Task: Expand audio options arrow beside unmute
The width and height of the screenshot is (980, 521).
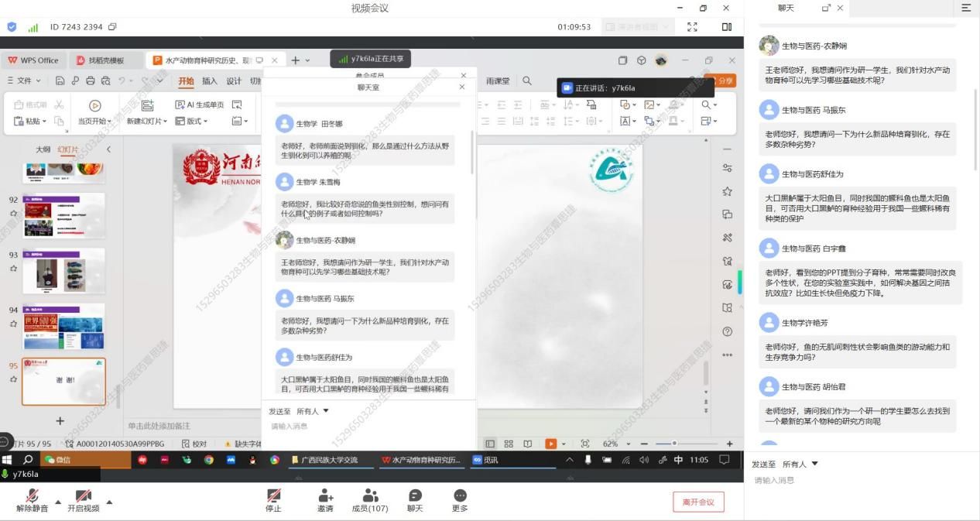Action: coord(58,502)
